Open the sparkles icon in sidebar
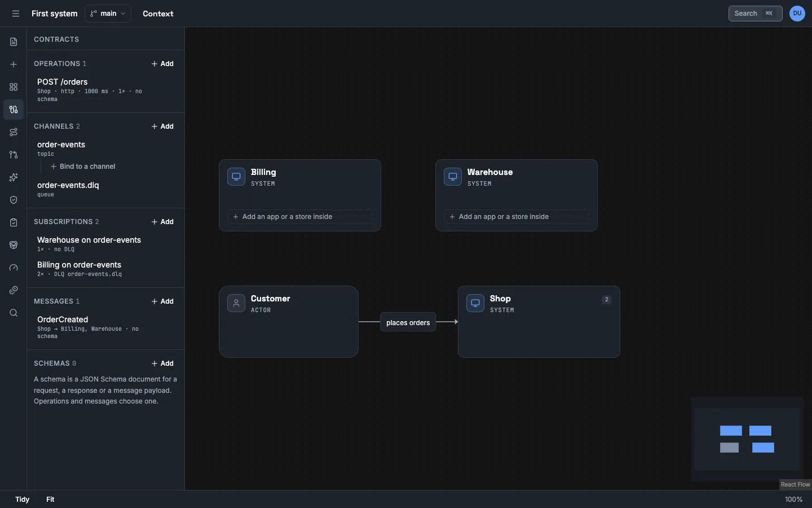812x508 pixels. tap(14, 177)
